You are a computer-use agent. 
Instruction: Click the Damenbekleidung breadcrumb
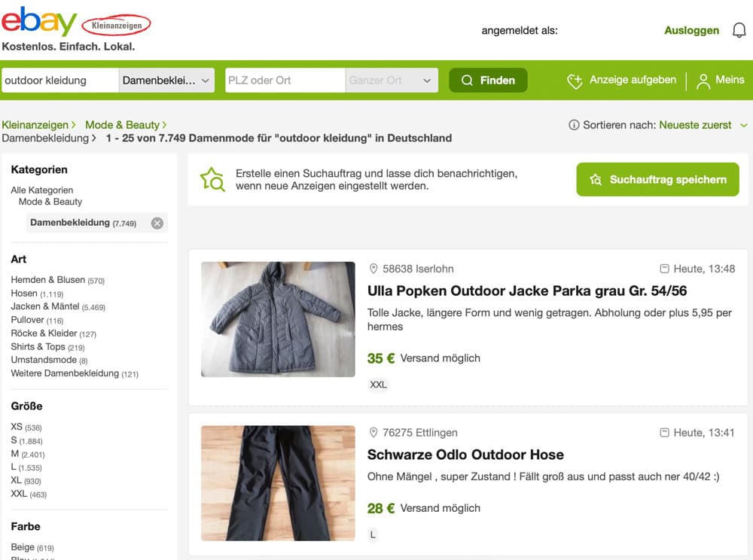coord(45,138)
